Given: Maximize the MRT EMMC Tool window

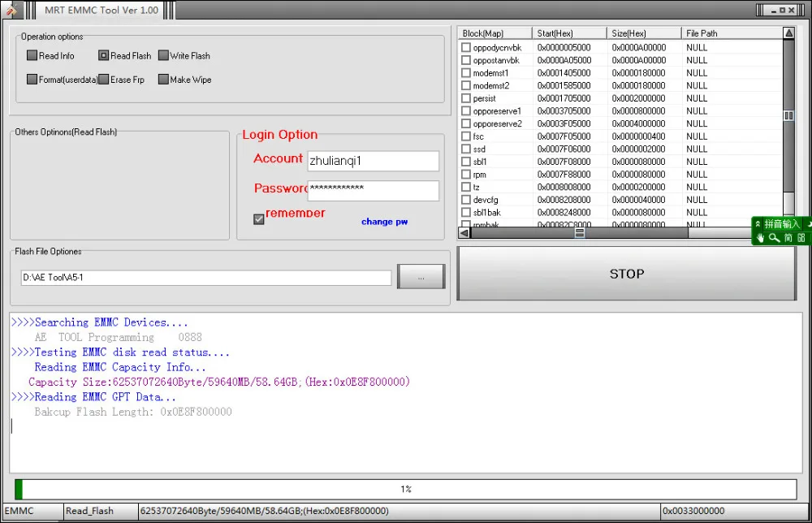Looking at the screenshot, I should click(x=783, y=10).
